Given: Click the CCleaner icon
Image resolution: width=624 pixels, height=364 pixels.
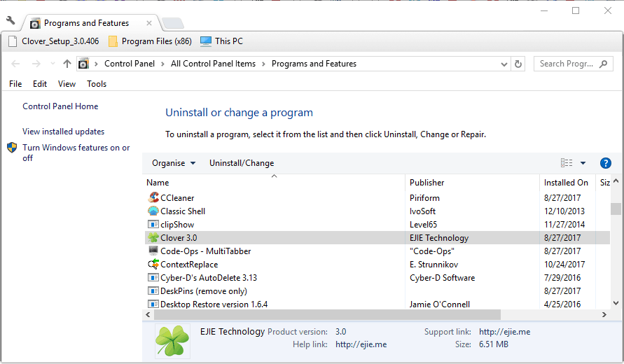Looking at the screenshot, I should pos(153,197).
